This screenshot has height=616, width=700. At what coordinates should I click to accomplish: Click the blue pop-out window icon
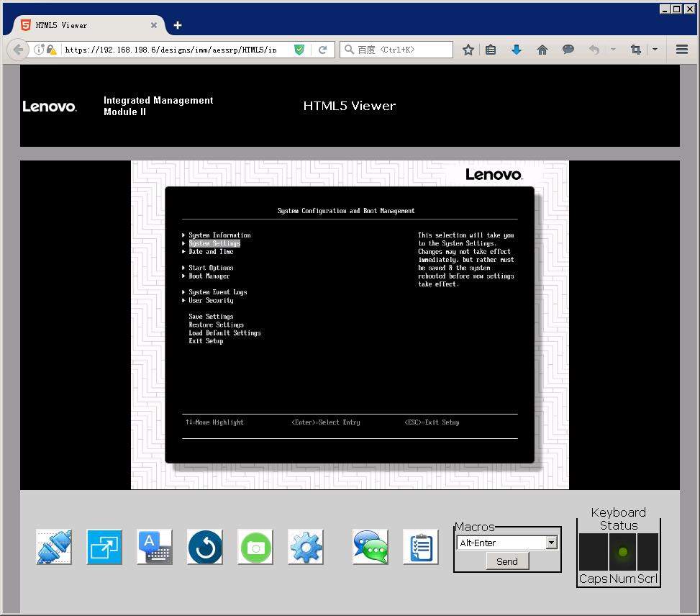pos(104,548)
